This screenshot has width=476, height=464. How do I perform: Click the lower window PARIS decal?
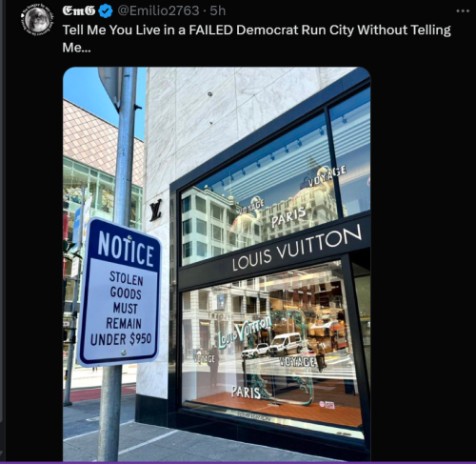click(x=246, y=393)
